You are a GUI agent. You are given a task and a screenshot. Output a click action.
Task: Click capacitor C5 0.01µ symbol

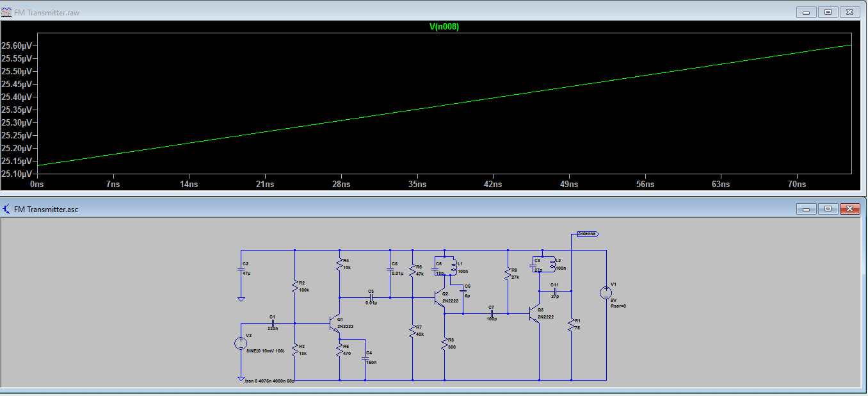tap(390, 269)
